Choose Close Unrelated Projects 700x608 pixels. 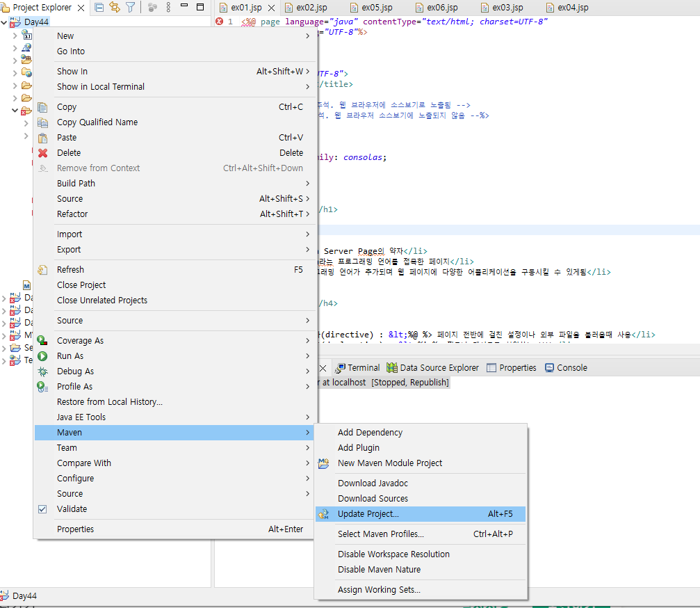pos(175,301)
